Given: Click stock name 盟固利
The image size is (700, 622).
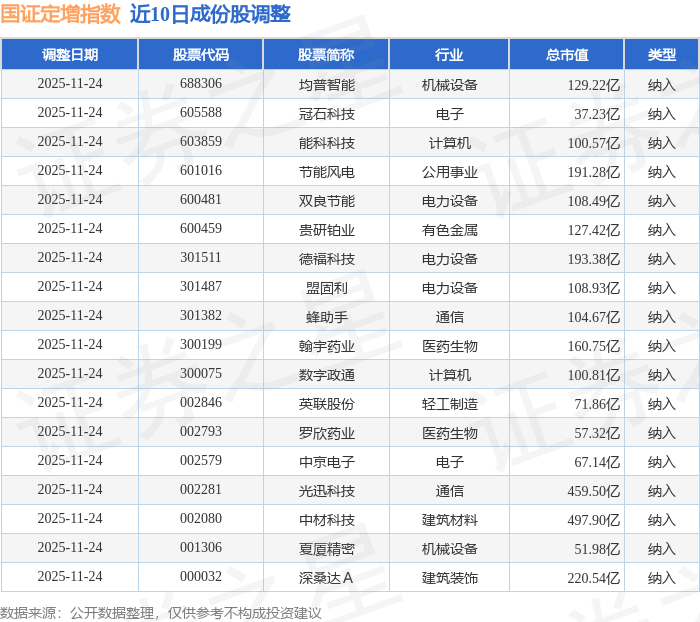Looking at the screenshot, I should [327, 288].
